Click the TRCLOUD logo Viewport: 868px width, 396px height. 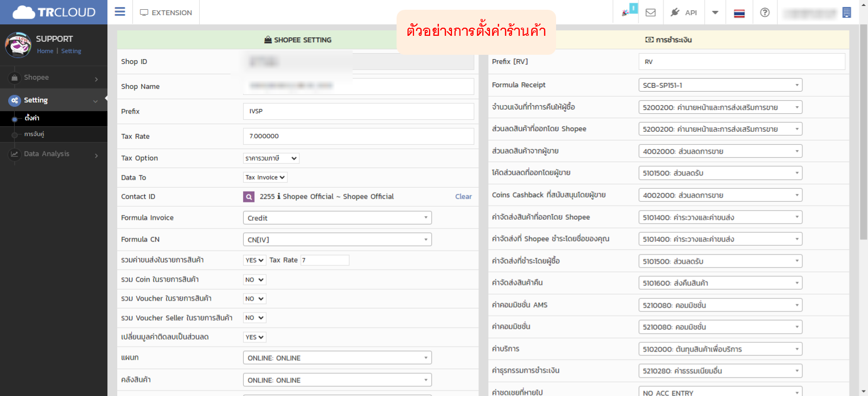(x=54, y=12)
